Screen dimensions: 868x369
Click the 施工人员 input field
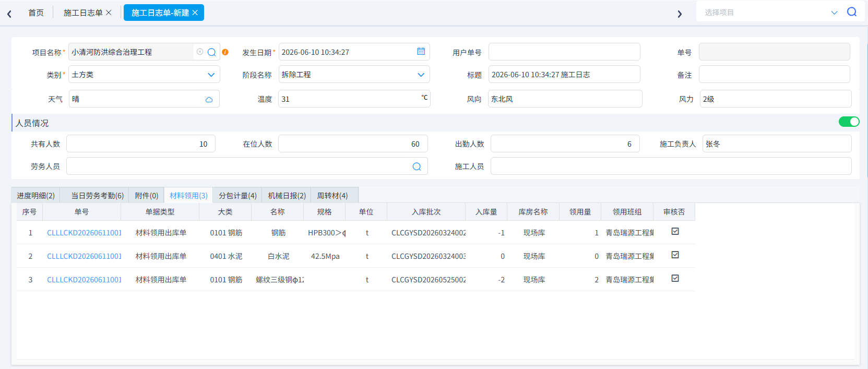[x=671, y=166]
